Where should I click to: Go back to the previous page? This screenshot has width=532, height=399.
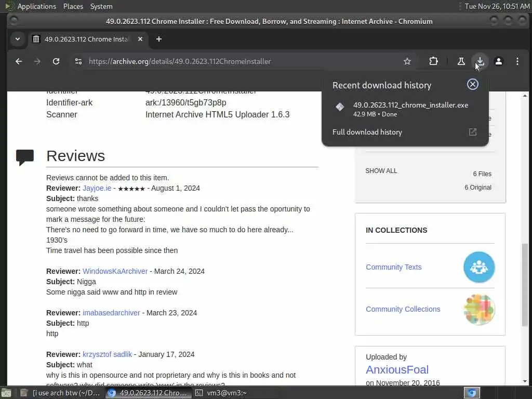[x=19, y=61]
